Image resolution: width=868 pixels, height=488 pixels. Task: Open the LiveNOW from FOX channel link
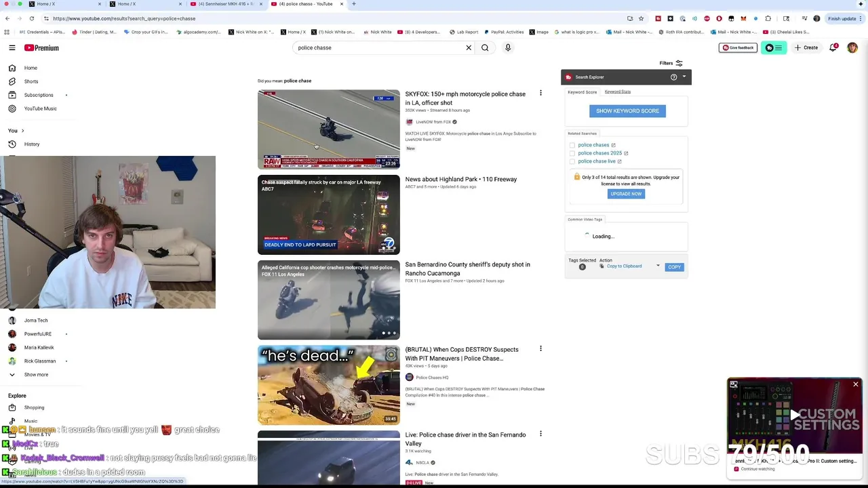click(x=433, y=122)
